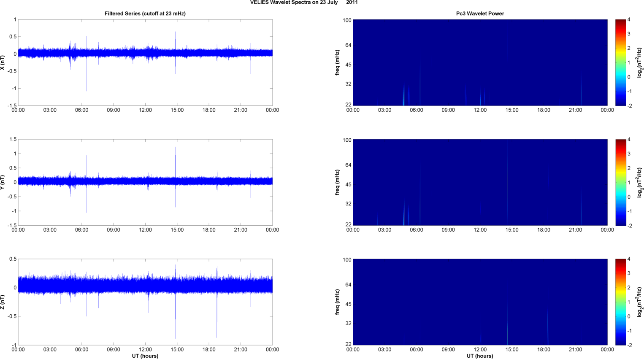
Task: Click the '06:00' tick under the Y series plot
Action: [x=81, y=230]
